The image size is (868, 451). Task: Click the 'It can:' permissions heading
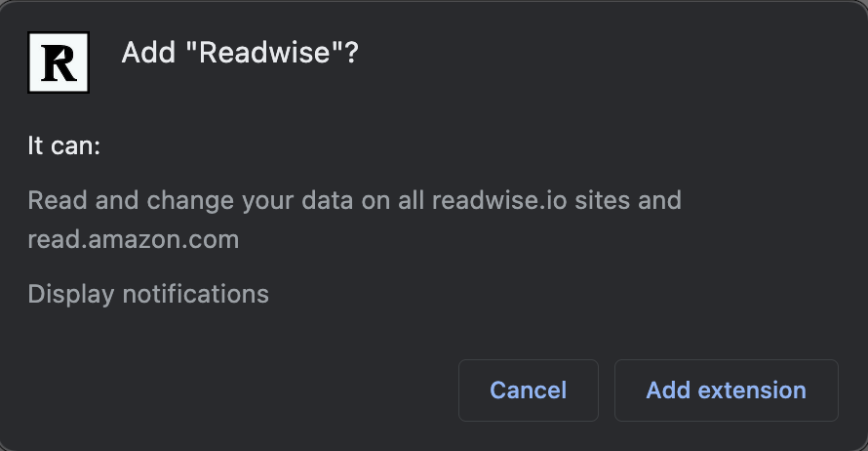tap(64, 145)
